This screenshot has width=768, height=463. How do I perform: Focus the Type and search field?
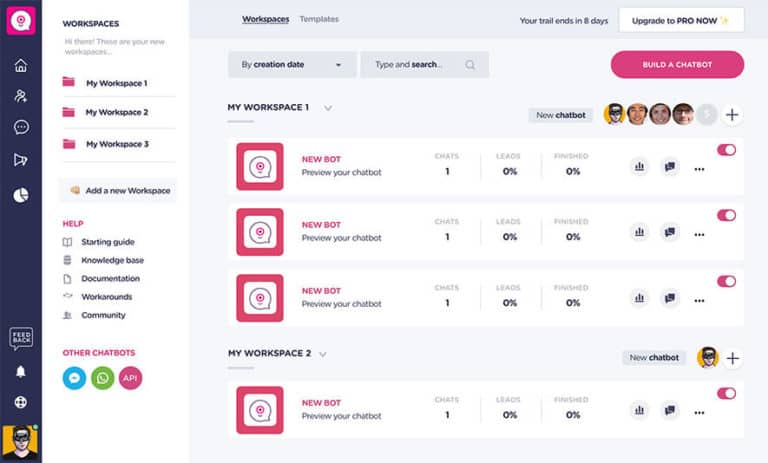(424, 65)
